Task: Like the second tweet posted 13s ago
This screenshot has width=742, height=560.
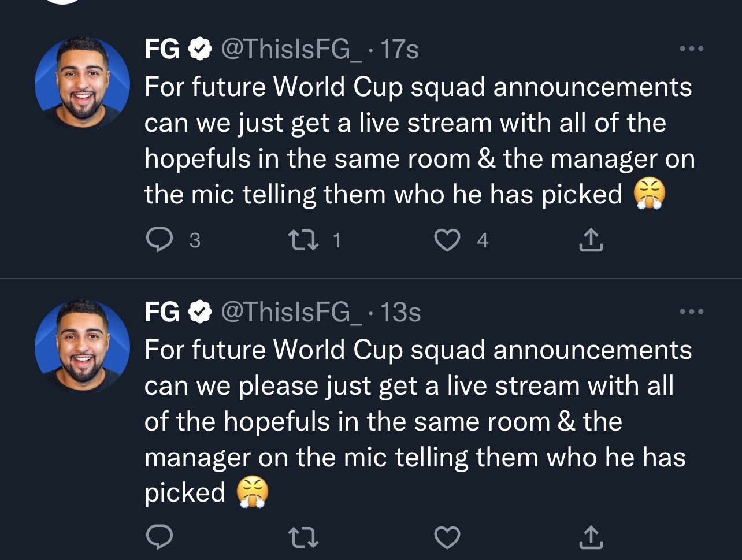Action: point(447,537)
